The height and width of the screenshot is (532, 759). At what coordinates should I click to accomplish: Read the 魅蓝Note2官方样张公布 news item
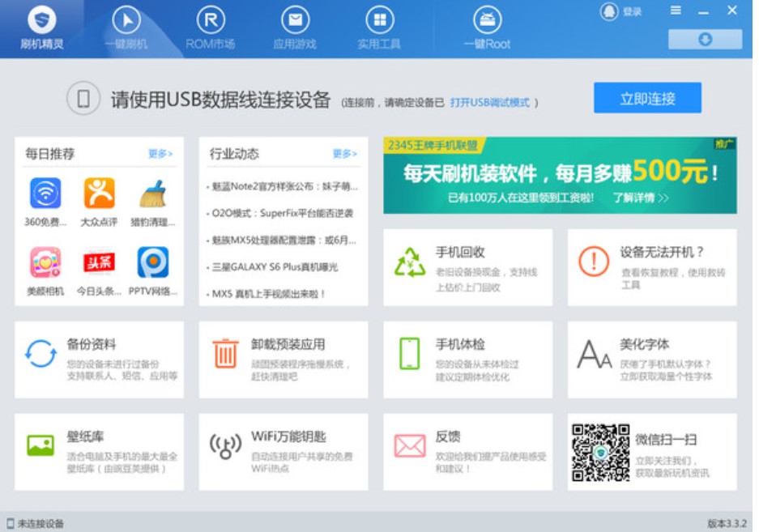click(x=284, y=186)
